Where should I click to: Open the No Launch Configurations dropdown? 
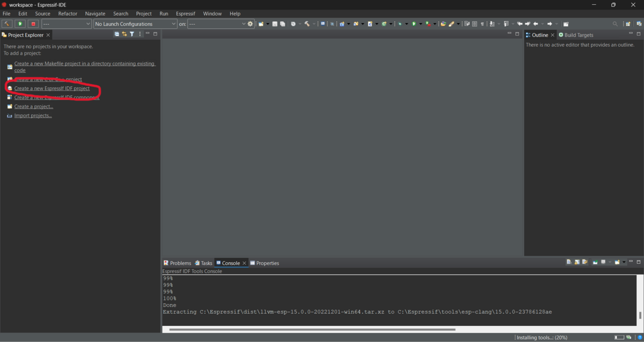(135, 24)
